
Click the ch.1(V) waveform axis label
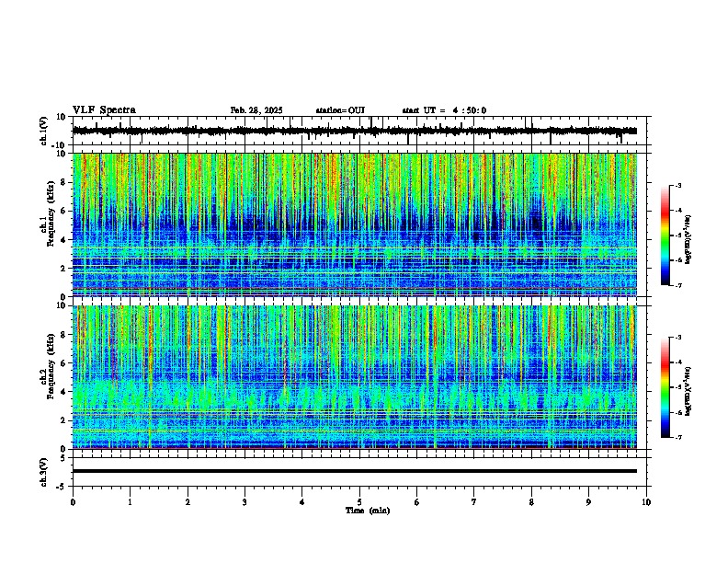[x=44, y=132]
